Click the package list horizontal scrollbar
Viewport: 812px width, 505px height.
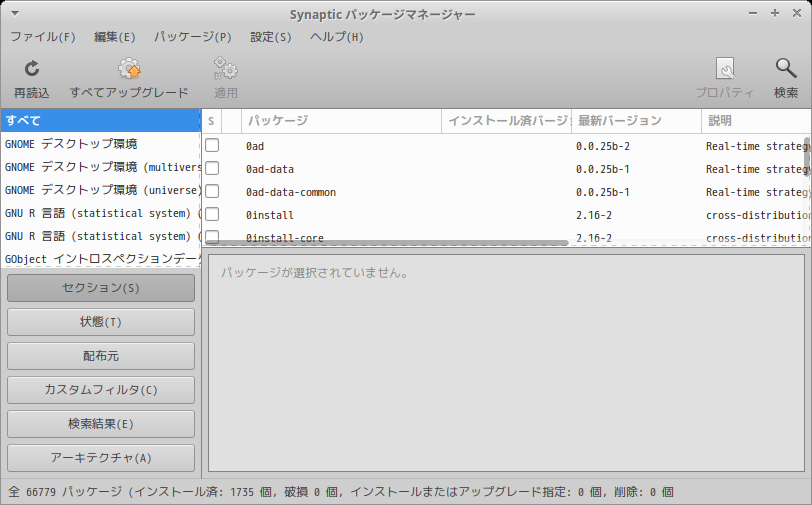(x=386, y=242)
